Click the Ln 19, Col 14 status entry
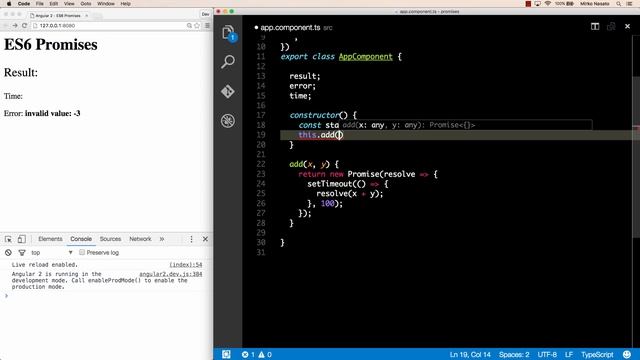This screenshot has height=360, width=640. (x=470, y=354)
